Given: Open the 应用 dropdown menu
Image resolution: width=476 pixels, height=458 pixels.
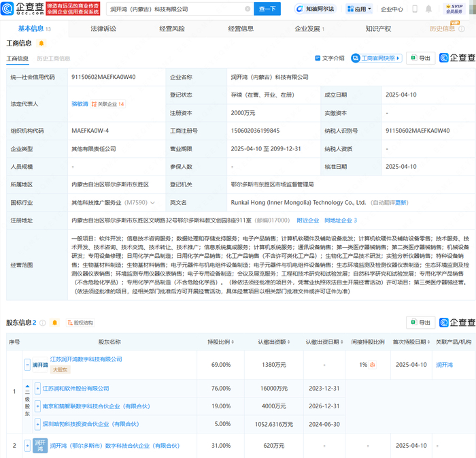Looking at the screenshot, I should [360, 9].
